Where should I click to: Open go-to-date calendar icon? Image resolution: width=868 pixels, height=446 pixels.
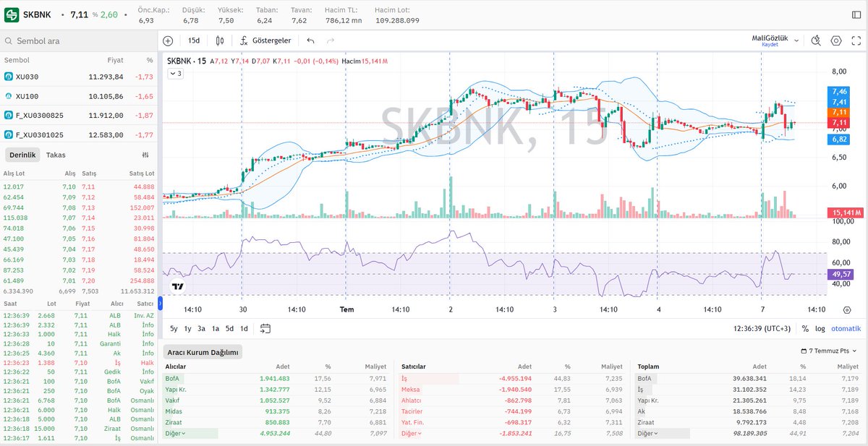pos(265,328)
